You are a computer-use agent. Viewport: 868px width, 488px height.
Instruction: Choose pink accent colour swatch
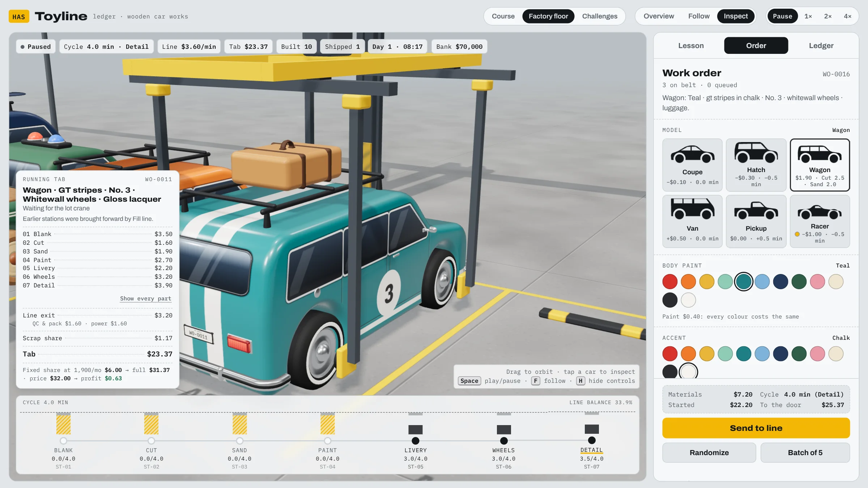click(x=817, y=354)
